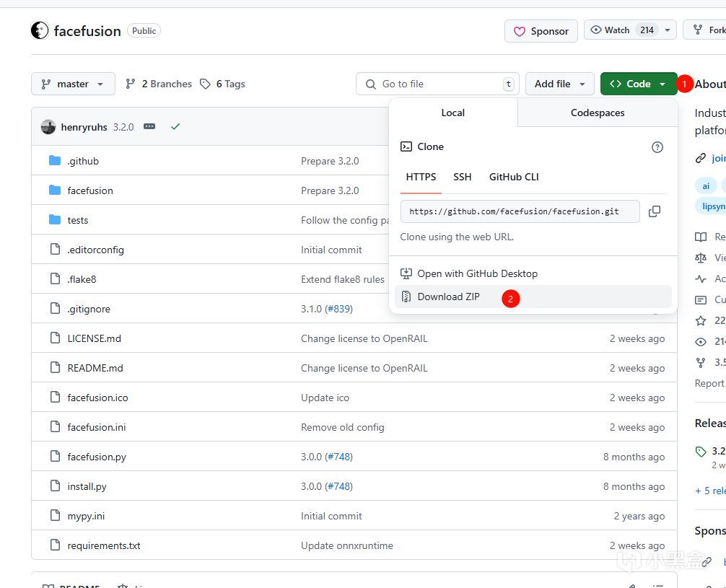The width and height of the screenshot is (726, 588).
Task: Click the file icon beside requirements.txt
Action: pos(55,545)
